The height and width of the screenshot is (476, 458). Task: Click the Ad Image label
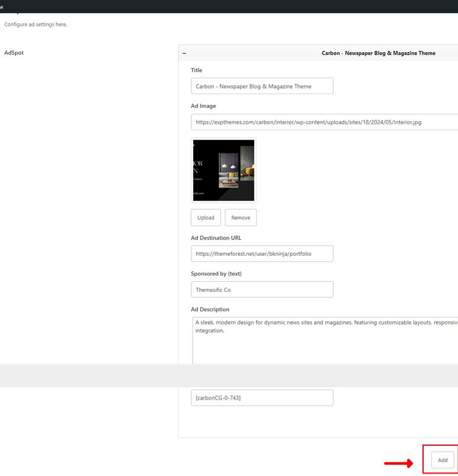point(203,106)
